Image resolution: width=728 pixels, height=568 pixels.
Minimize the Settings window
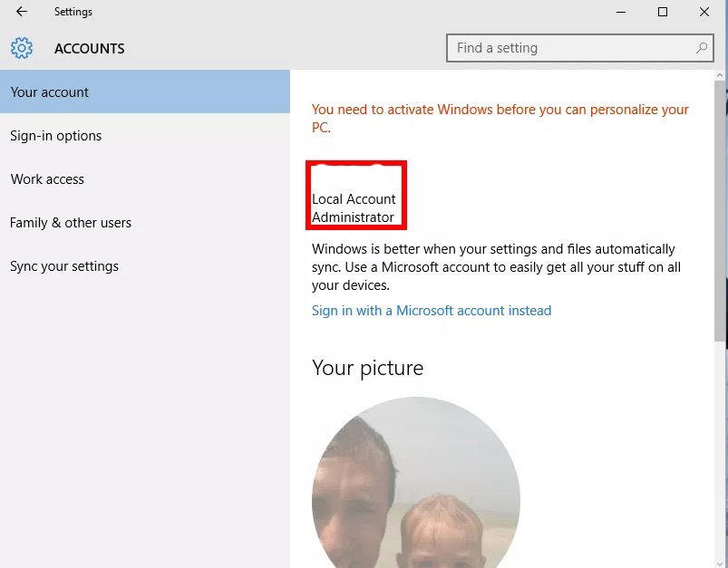620,12
